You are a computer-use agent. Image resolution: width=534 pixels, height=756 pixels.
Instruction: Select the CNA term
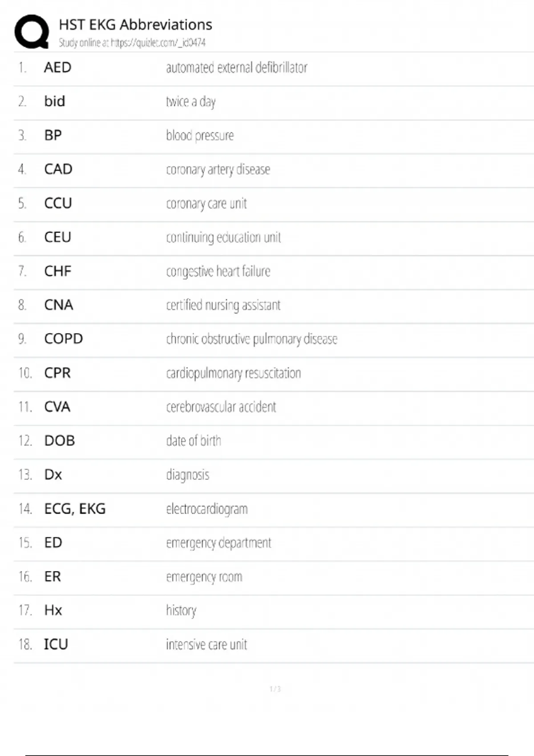[58, 305]
